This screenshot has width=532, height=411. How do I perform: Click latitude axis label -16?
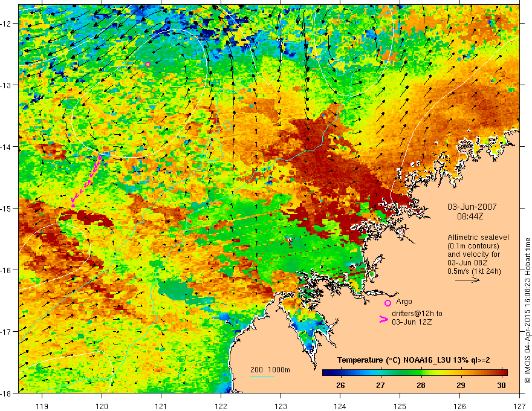(6, 270)
